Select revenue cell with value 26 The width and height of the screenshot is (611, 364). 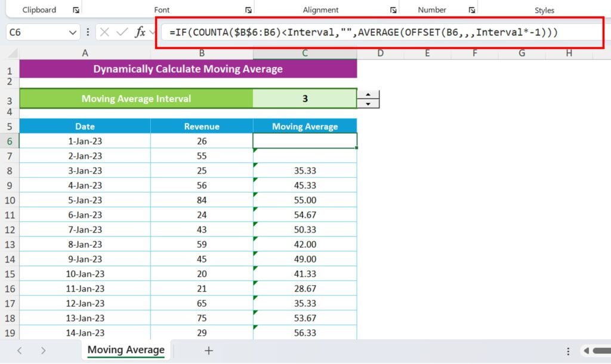pos(202,141)
